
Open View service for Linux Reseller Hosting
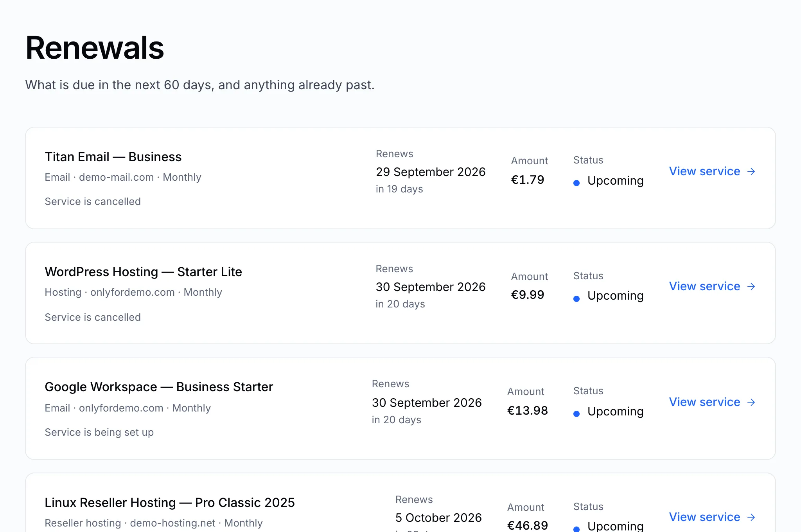[x=712, y=517]
